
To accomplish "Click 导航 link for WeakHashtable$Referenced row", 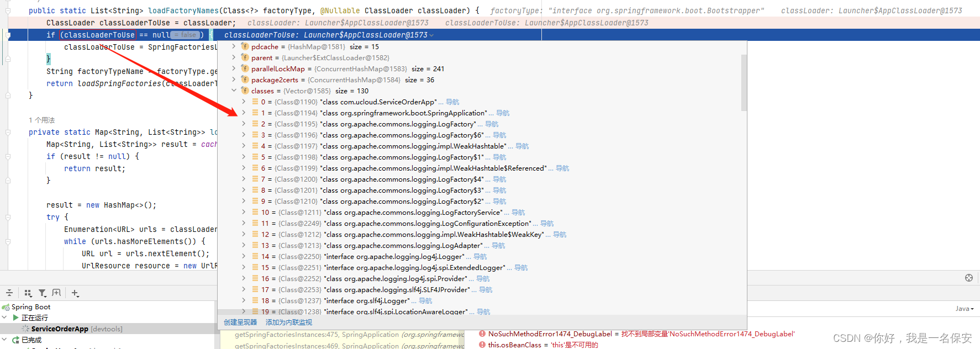I will tap(562, 168).
